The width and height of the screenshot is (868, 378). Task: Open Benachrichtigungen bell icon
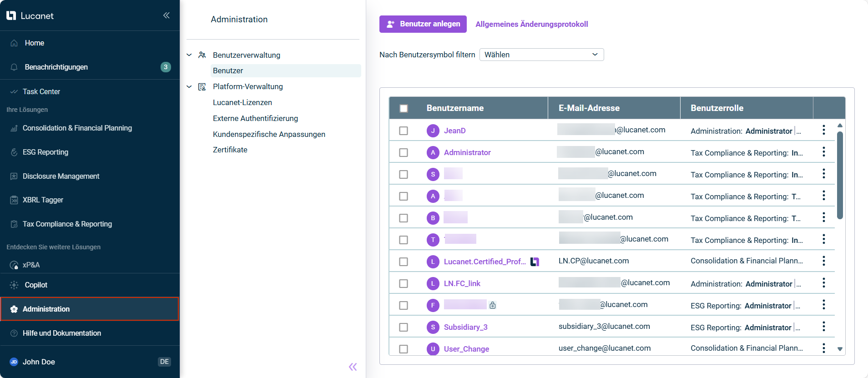tap(14, 67)
